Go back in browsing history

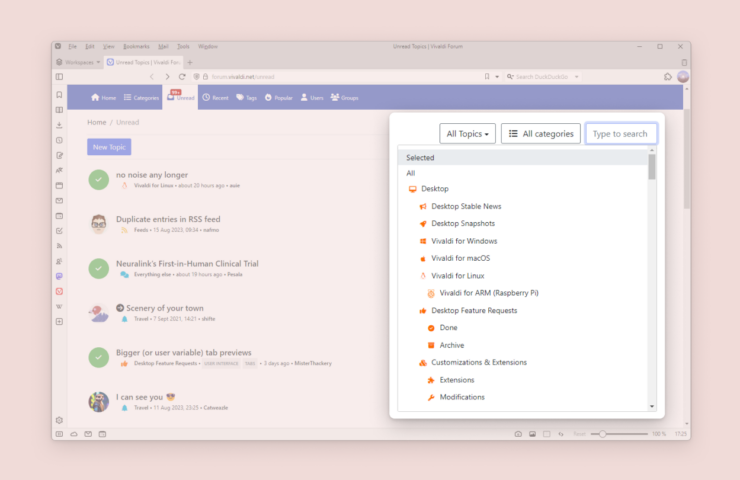pyautogui.click(x=151, y=76)
